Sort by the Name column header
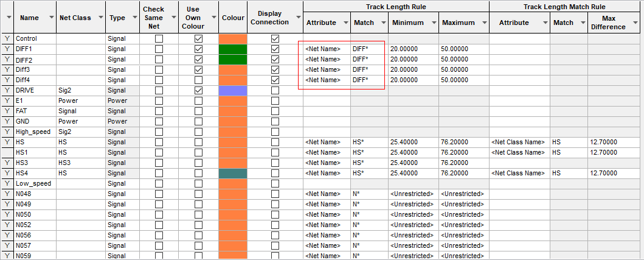 tap(29, 18)
